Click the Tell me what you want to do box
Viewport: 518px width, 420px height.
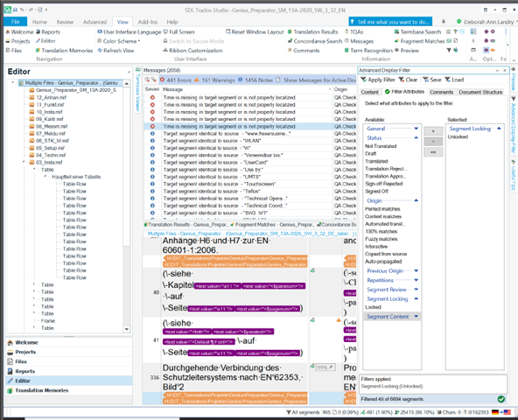pyautogui.click(x=390, y=22)
